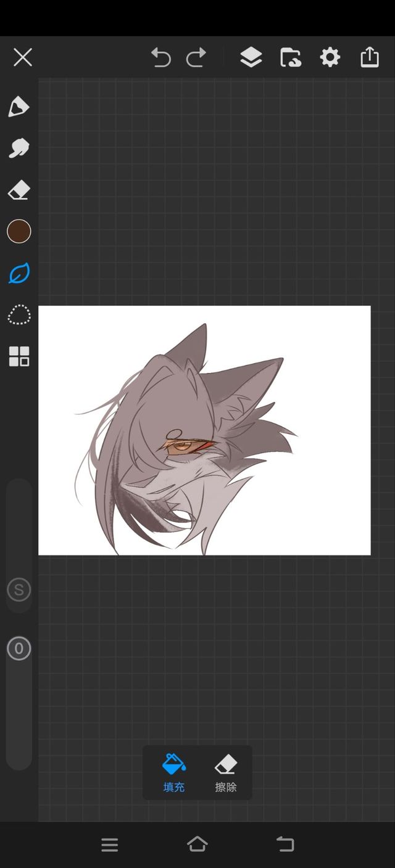Tap the circled 0 value button
Image resolution: width=395 pixels, height=868 pixels.
tap(19, 649)
